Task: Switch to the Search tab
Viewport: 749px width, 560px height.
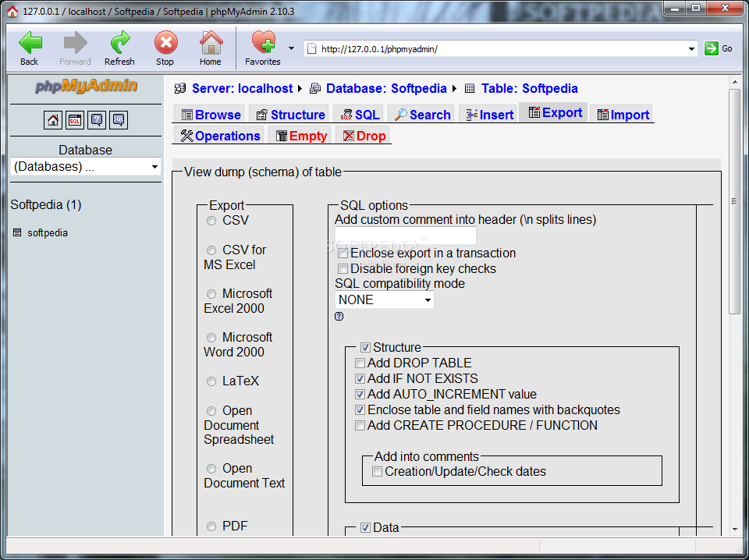Action: pyautogui.click(x=422, y=115)
